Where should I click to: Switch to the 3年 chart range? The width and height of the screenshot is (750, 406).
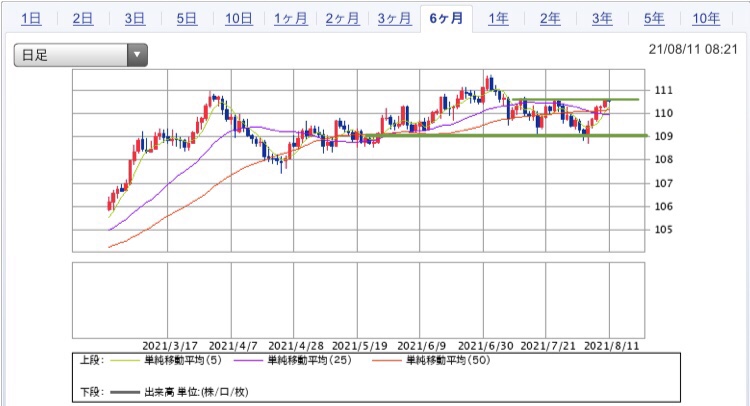coord(602,19)
